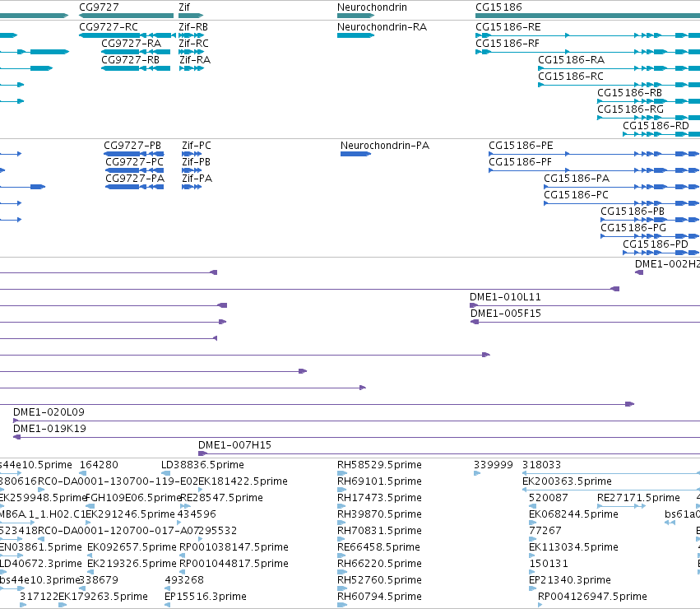Click the CG15186-PF protein
This screenshot has width=700, height=609.
(520, 162)
